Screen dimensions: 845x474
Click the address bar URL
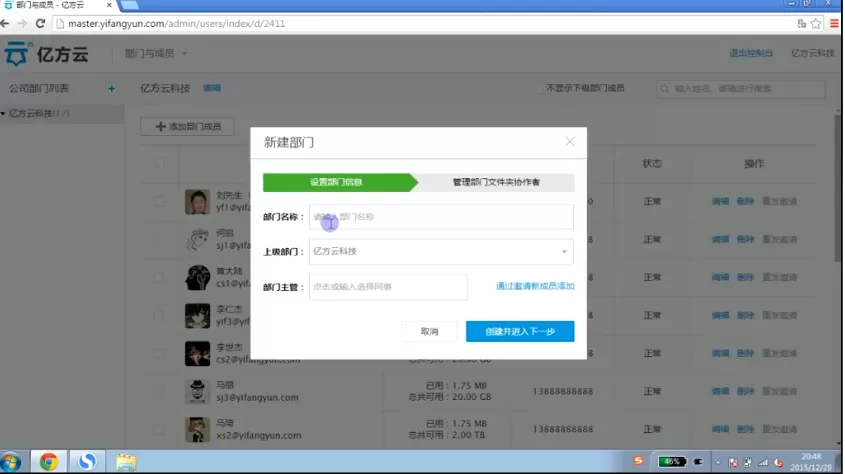click(176, 24)
